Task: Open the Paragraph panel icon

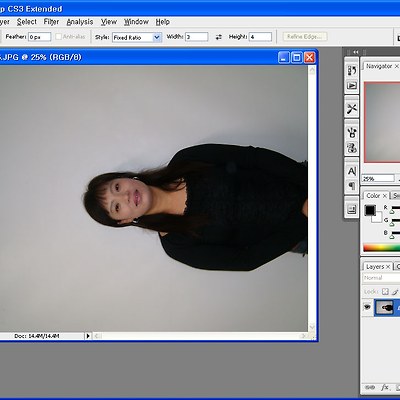Action: pos(352,185)
